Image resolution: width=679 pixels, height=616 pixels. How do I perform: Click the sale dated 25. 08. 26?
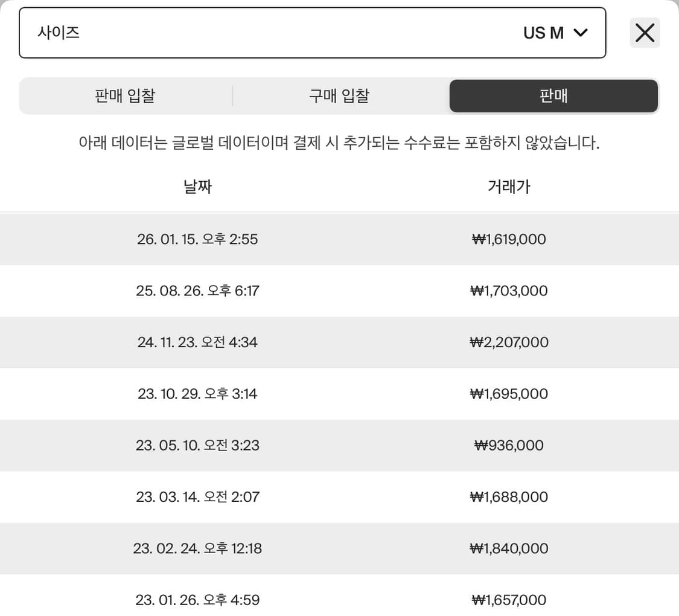(x=197, y=291)
